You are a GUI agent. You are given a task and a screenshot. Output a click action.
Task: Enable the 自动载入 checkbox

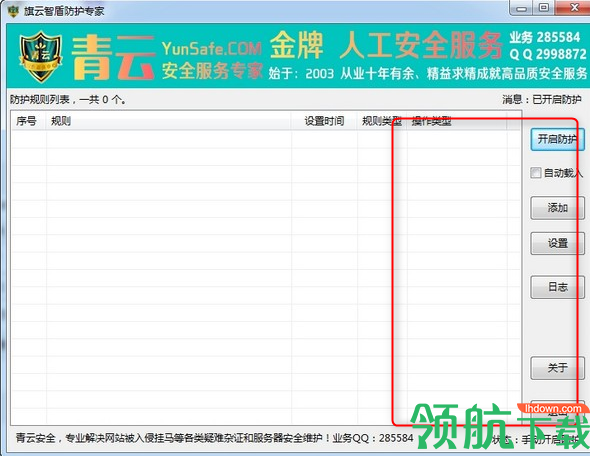pyautogui.click(x=535, y=173)
